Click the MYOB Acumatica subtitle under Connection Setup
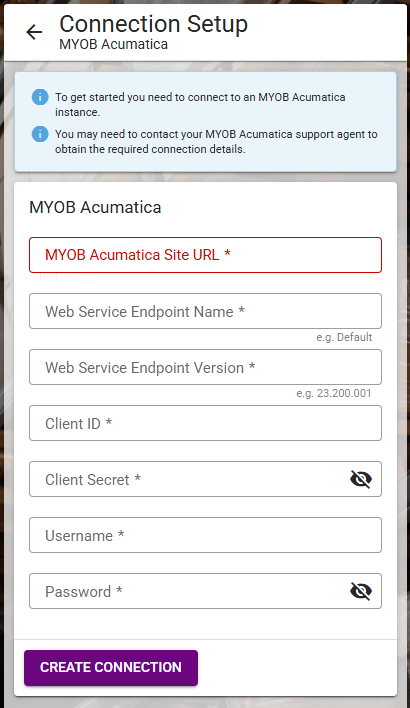 coord(113,44)
